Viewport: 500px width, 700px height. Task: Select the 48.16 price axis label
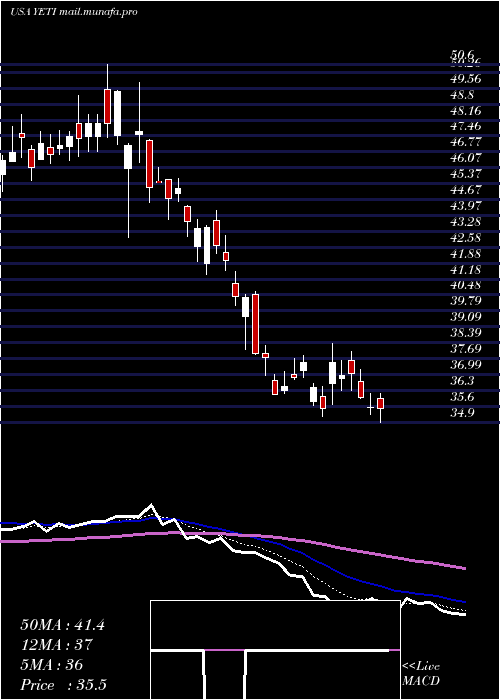[x=466, y=110]
